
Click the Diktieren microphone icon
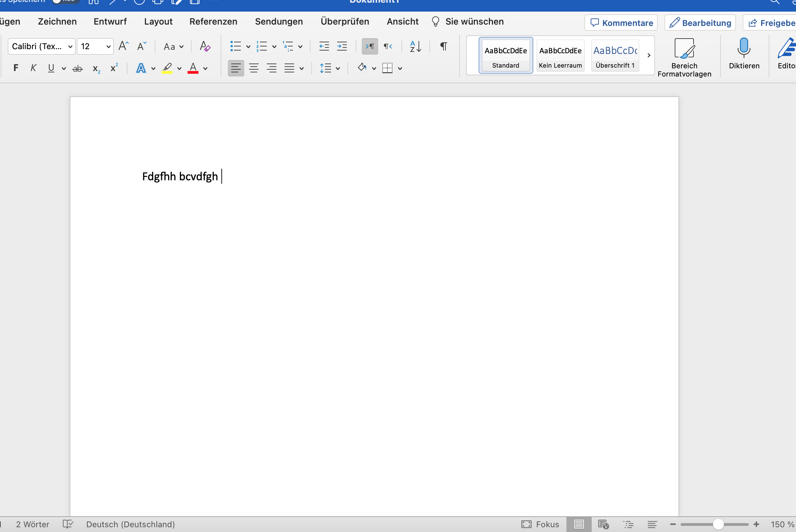(x=743, y=48)
